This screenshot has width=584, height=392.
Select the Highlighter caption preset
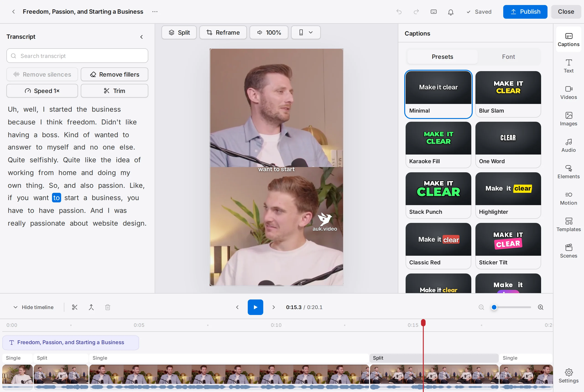click(508, 195)
